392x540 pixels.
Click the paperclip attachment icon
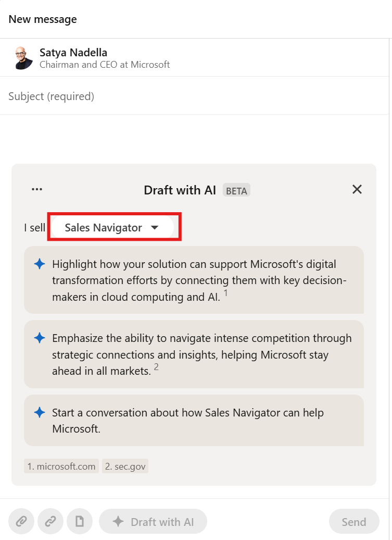21,521
